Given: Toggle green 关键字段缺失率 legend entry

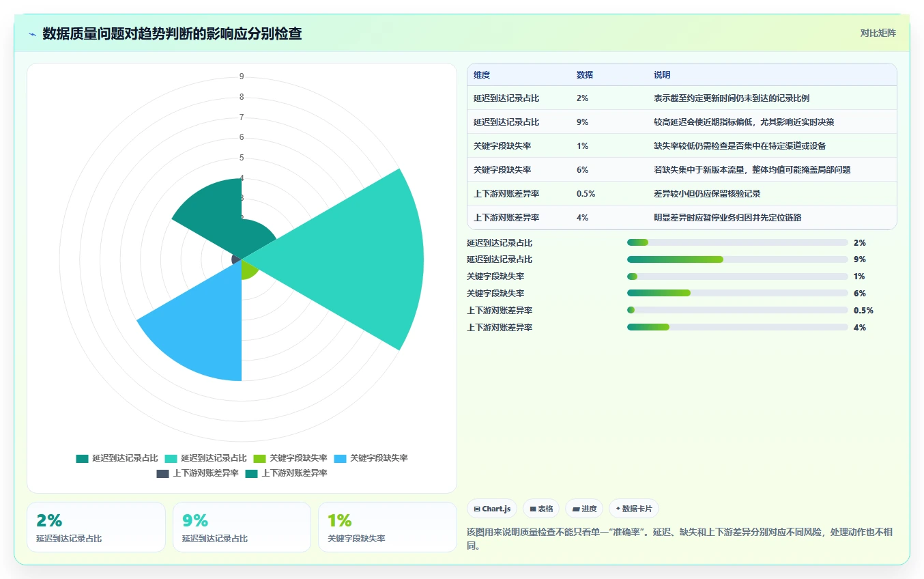Looking at the screenshot, I should [290, 458].
